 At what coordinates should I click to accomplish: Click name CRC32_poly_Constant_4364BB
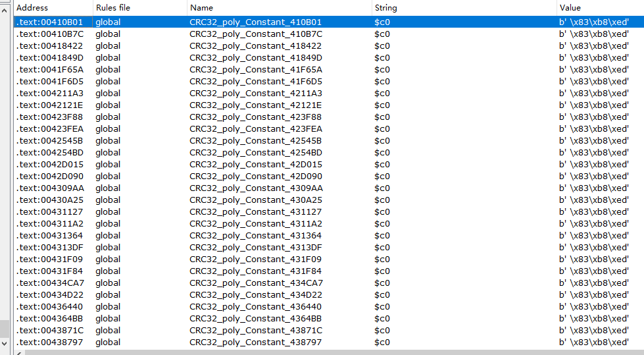[256, 319]
